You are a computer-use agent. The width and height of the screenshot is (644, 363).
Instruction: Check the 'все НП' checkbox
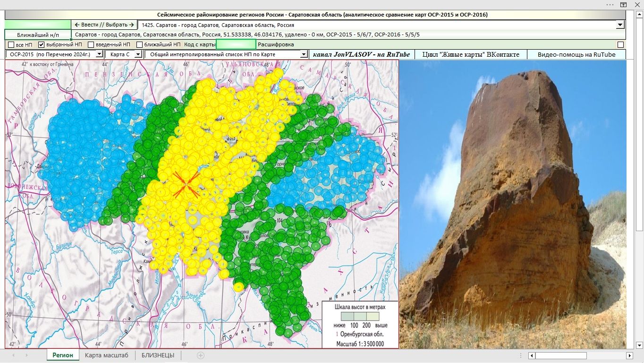pyautogui.click(x=11, y=44)
